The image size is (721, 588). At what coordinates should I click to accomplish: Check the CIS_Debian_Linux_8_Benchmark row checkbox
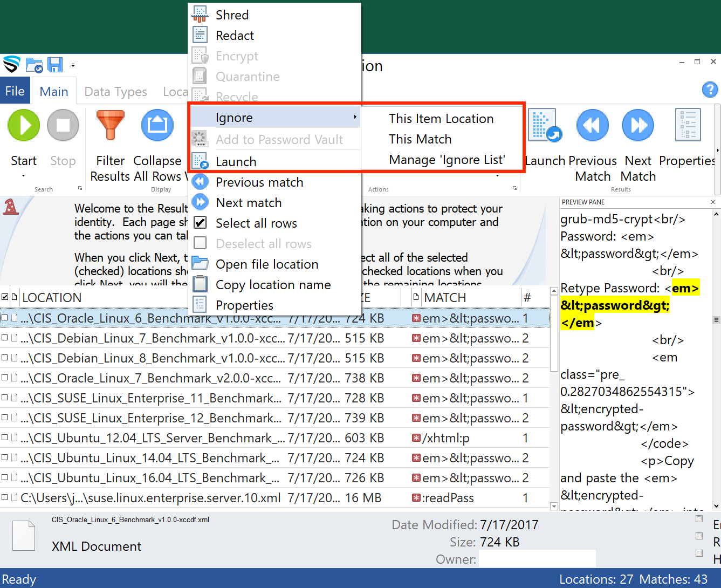pyautogui.click(x=5, y=358)
